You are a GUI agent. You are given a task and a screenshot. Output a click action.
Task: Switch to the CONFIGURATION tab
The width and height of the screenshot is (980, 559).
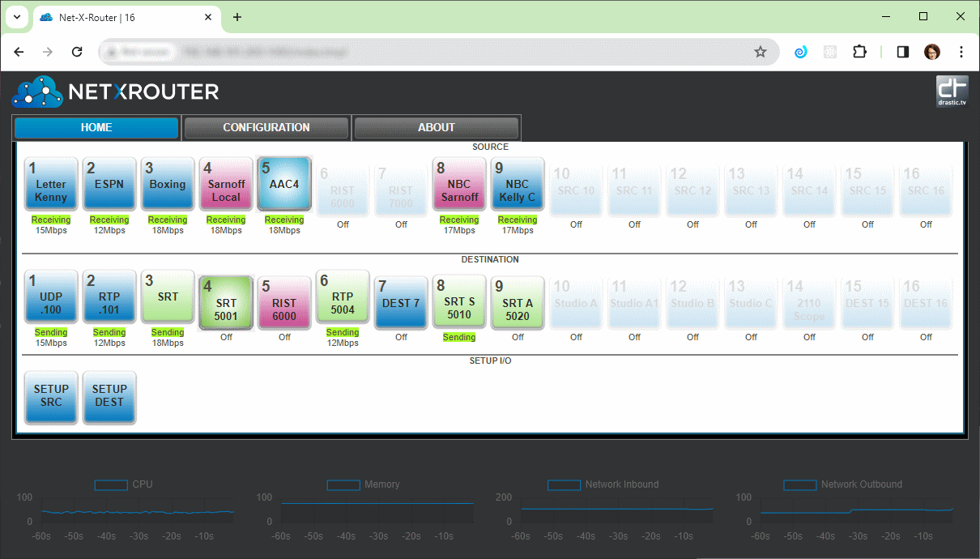tap(266, 127)
